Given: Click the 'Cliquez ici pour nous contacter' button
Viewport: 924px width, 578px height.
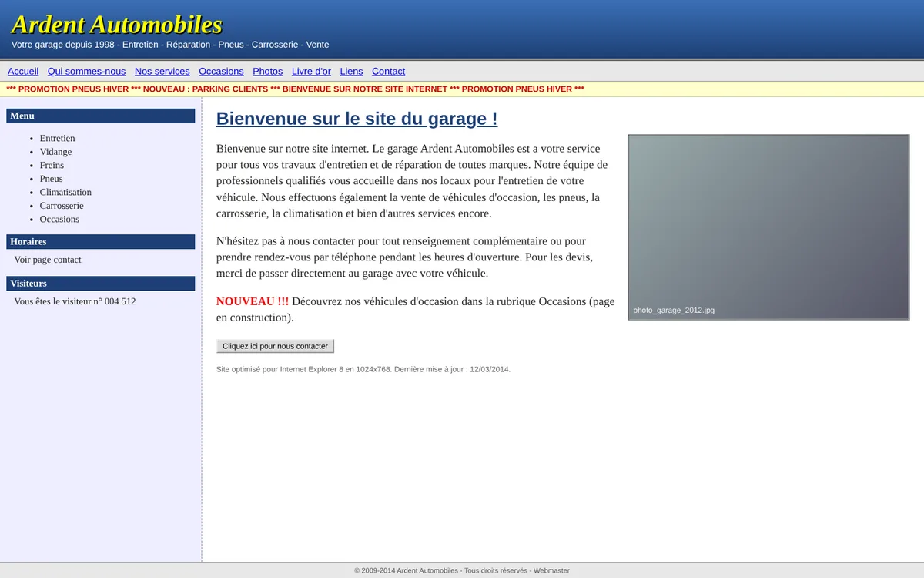Looking at the screenshot, I should click(x=275, y=346).
